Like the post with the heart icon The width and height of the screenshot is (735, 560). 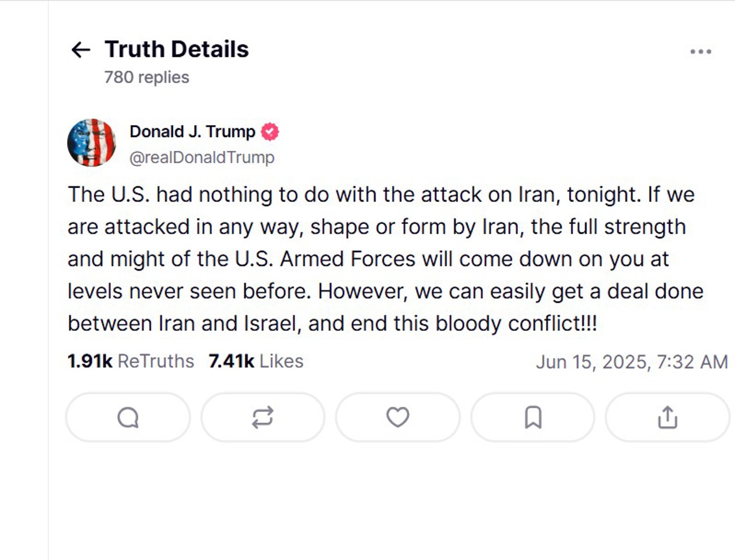[397, 417]
